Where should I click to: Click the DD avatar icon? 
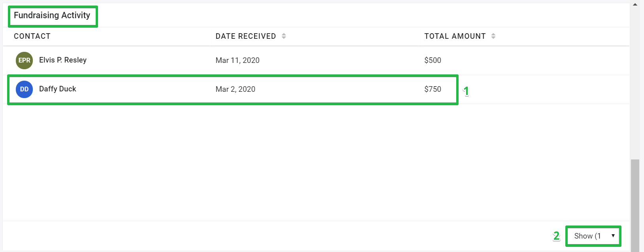(x=24, y=89)
